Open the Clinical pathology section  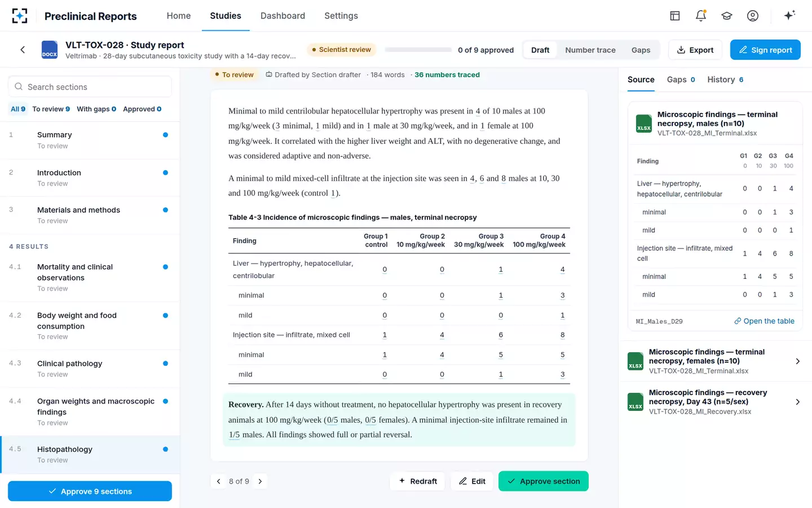[90, 369]
